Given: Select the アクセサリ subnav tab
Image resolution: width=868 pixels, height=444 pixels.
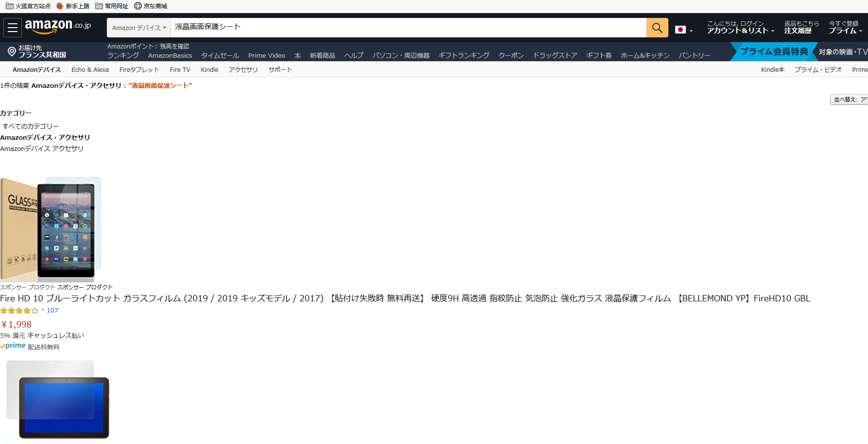Looking at the screenshot, I should (x=243, y=69).
